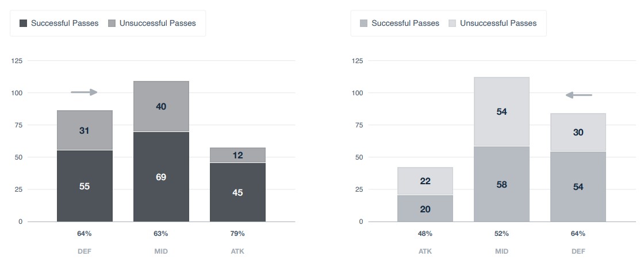Toggle Successful Passes legend label in left chart

64,24
